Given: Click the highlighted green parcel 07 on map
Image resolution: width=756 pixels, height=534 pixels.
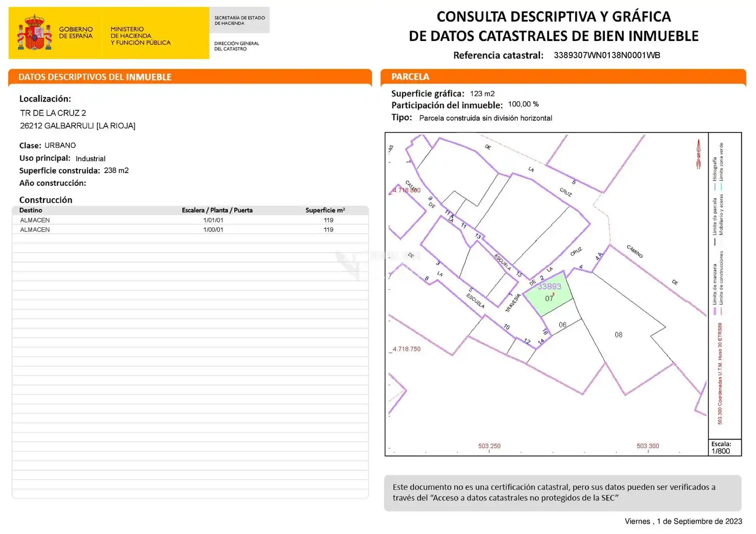Looking at the screenshot, I should click(x=547, y=295).
